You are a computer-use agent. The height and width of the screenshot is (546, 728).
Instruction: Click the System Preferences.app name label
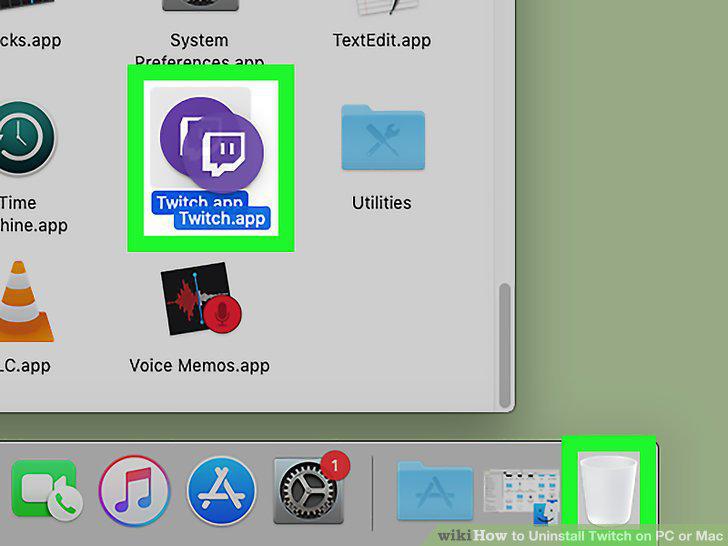click(199, 50)
